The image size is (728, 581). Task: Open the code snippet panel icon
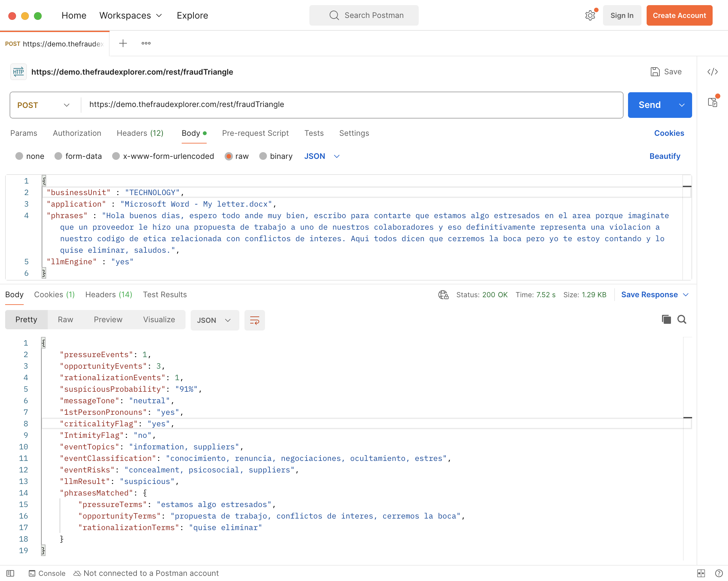[713, 72]
